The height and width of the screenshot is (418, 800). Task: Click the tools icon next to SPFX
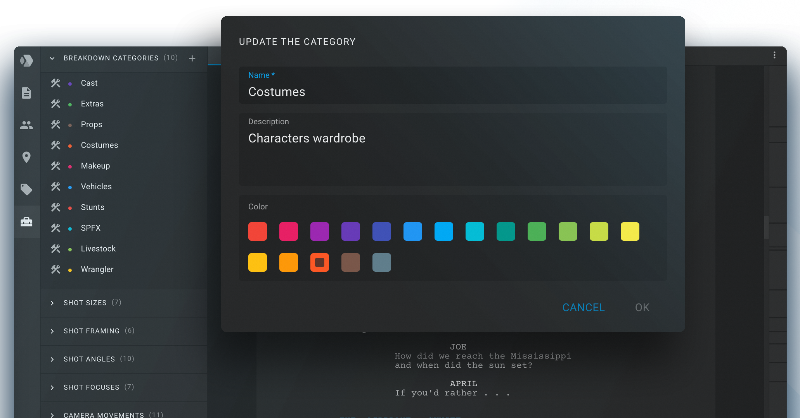pyautogui.click(x=56, y=228)
